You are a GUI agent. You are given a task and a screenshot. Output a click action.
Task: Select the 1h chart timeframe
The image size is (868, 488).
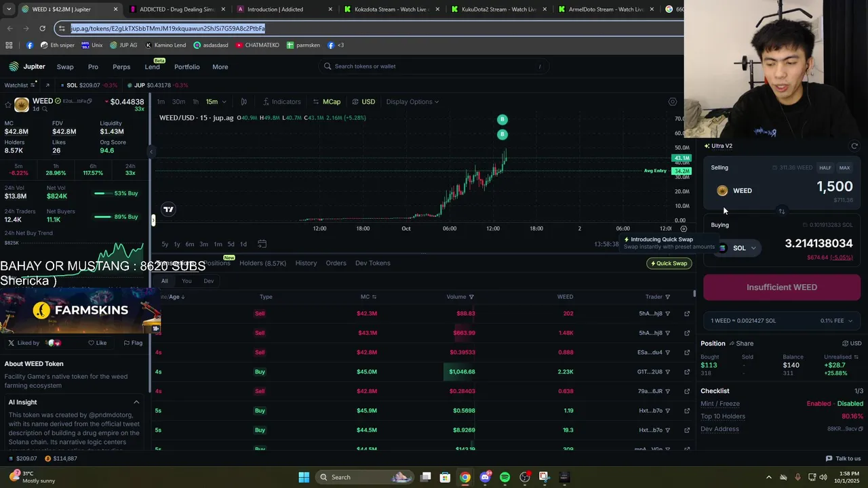196,102
